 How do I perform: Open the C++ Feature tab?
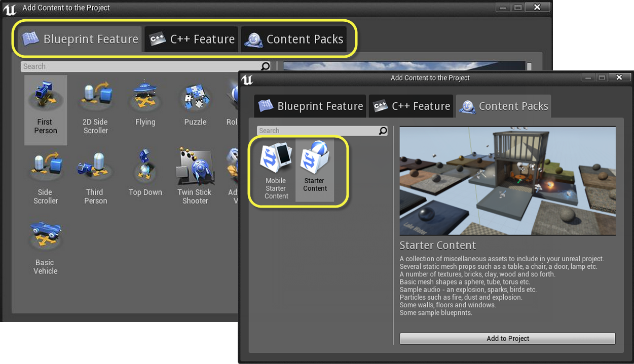[x=411, y=106]
